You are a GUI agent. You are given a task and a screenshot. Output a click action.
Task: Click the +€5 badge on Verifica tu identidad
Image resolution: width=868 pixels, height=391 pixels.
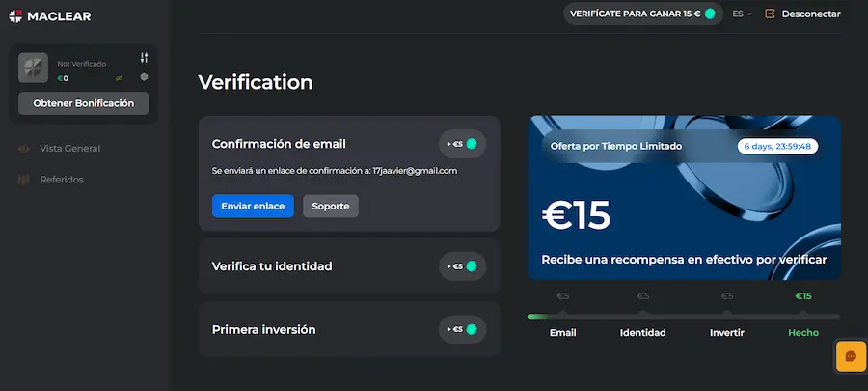(x=462, y=265)
